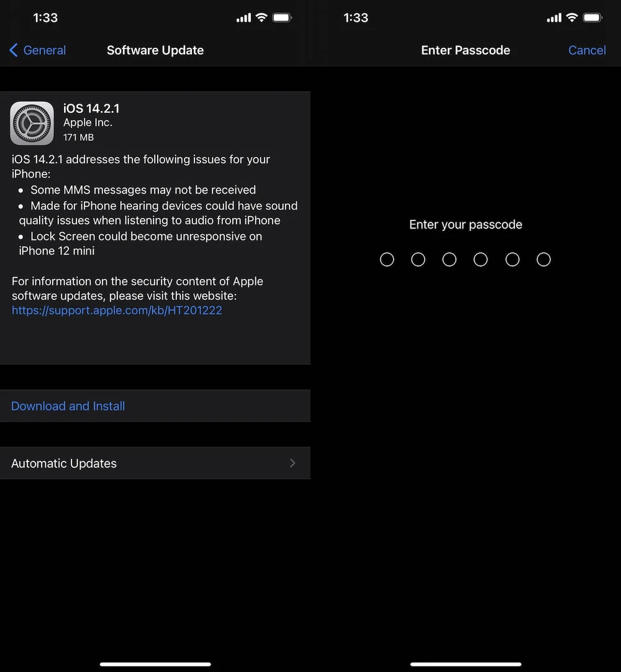Open the Apple security updates link

(x=117, y=310)
